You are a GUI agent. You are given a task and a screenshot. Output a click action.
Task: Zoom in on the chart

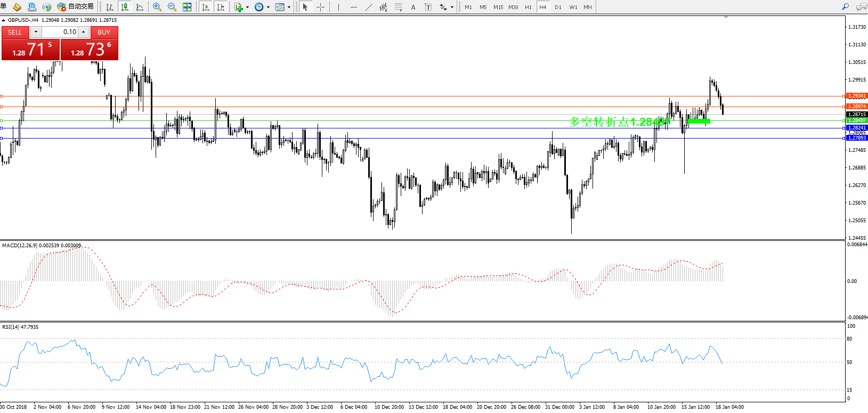pyautogui.click(x=157, y=7)
